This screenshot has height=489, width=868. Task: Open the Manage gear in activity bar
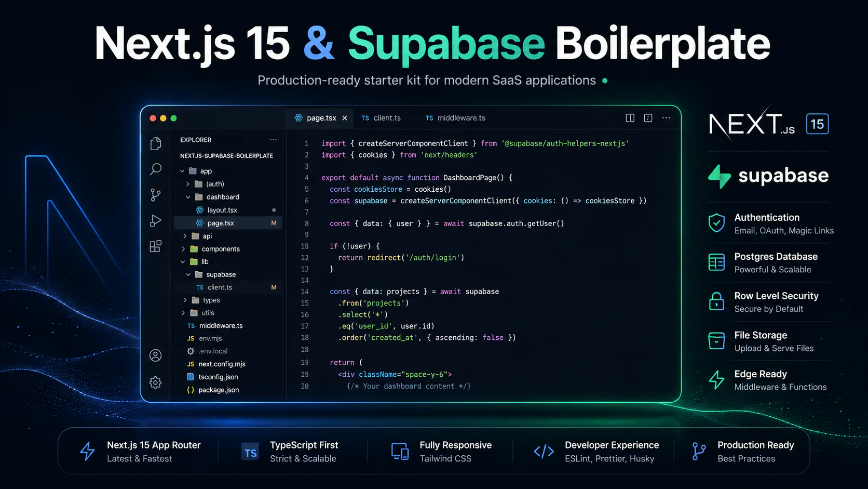pos(156,382)
